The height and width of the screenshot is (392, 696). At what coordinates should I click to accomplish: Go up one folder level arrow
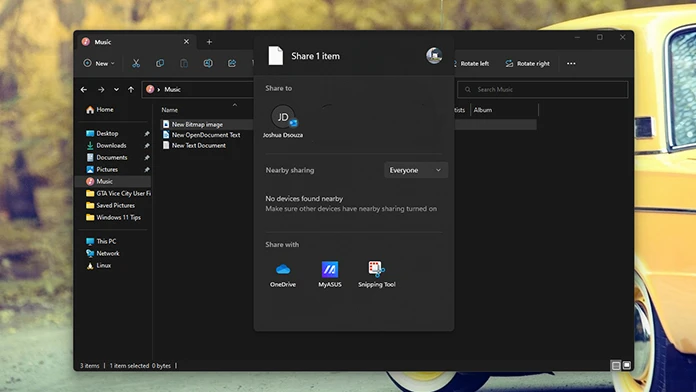pos(131,90)
